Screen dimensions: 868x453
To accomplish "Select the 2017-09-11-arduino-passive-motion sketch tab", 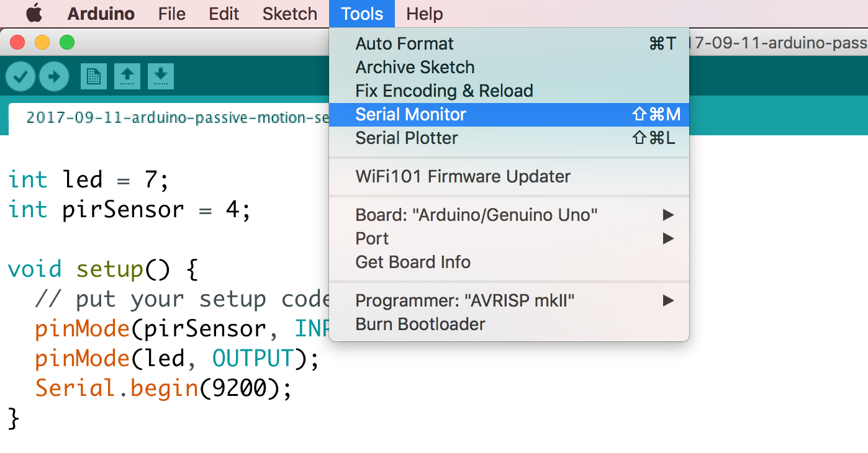I will pyautogui.click(x=169, y=118).
